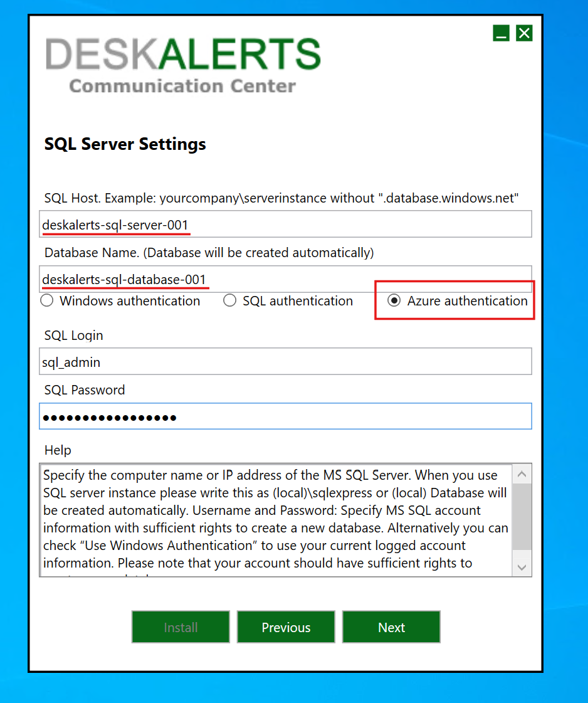This screenshot has width=588, height=703.
Task: Close the DeskAlerts installer window
Action: tap(524, 33)
